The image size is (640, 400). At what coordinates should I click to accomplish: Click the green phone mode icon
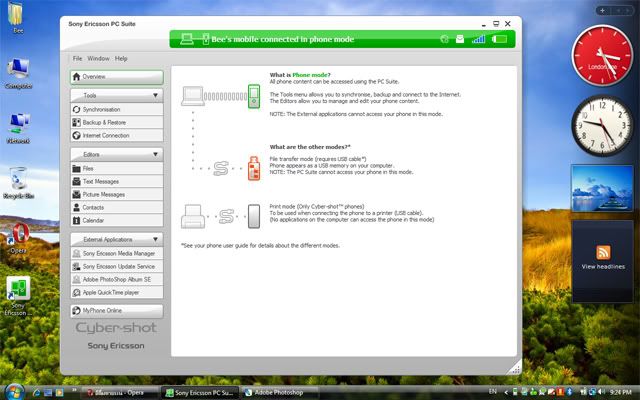(254, 96)
